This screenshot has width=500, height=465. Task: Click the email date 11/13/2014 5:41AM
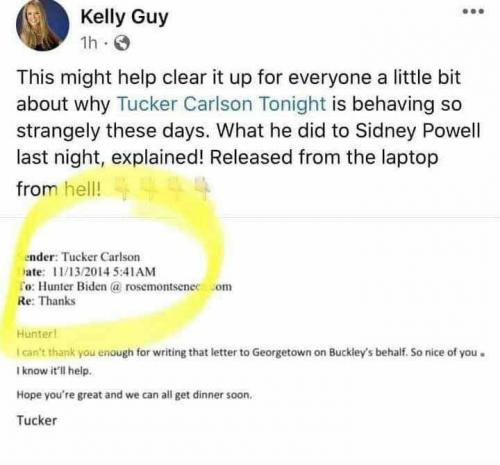[x=104, y=272]
